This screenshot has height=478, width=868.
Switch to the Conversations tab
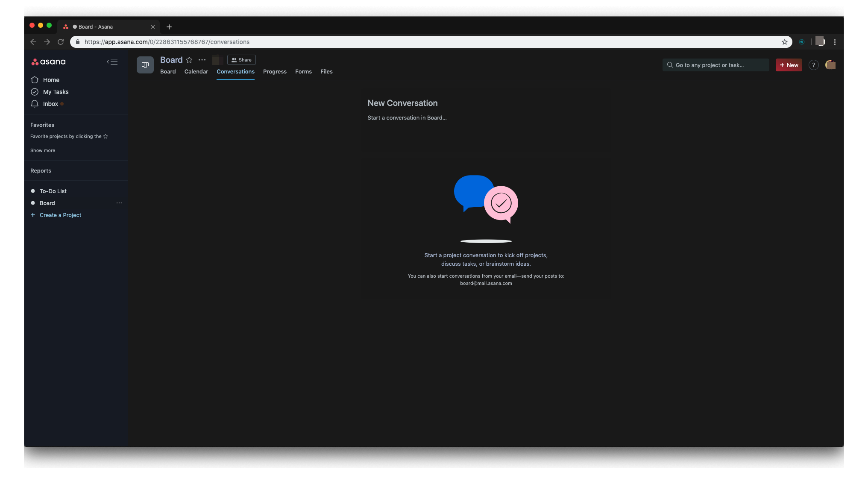(235, 72)
